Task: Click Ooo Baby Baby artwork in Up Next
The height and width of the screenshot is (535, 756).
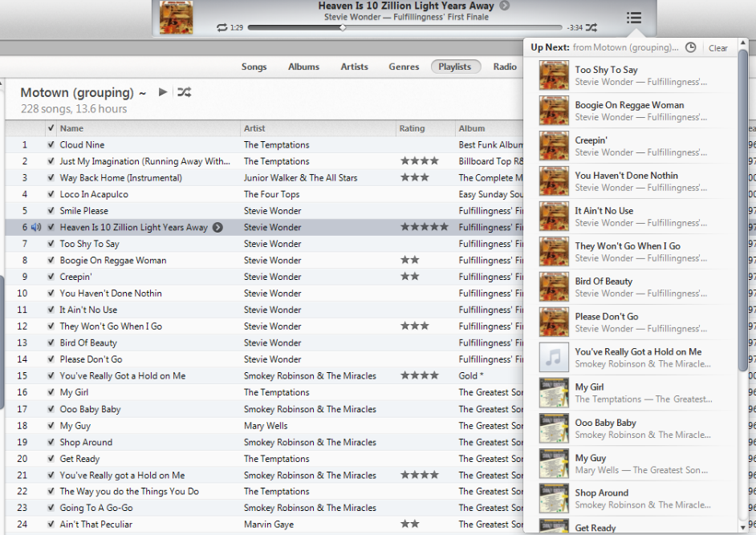Action: [x=554, y=428]
